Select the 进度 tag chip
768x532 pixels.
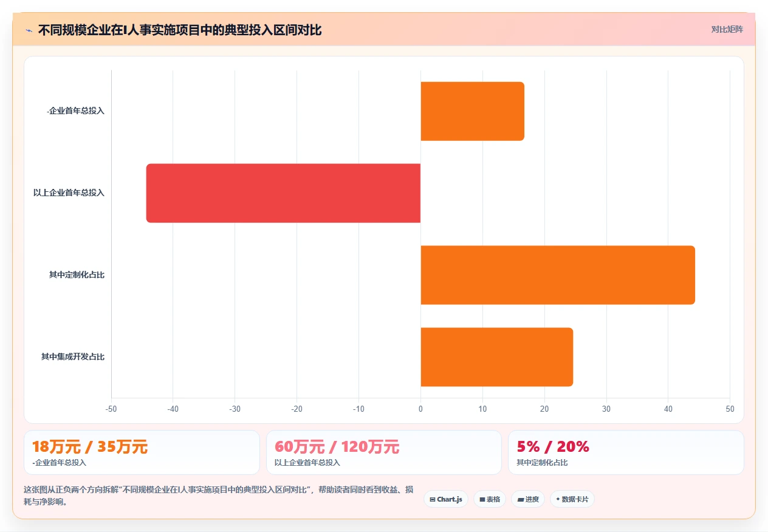pyautogui.click(x=527, y=499)
